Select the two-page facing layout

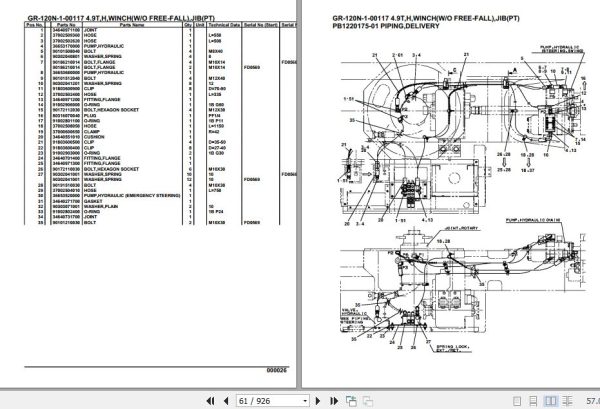(551, 401)
